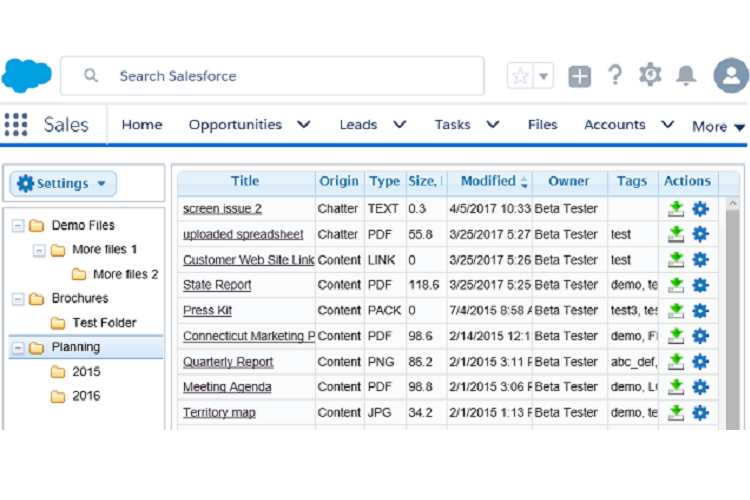
Task: Download the Press Kit file
Action: 676,311
